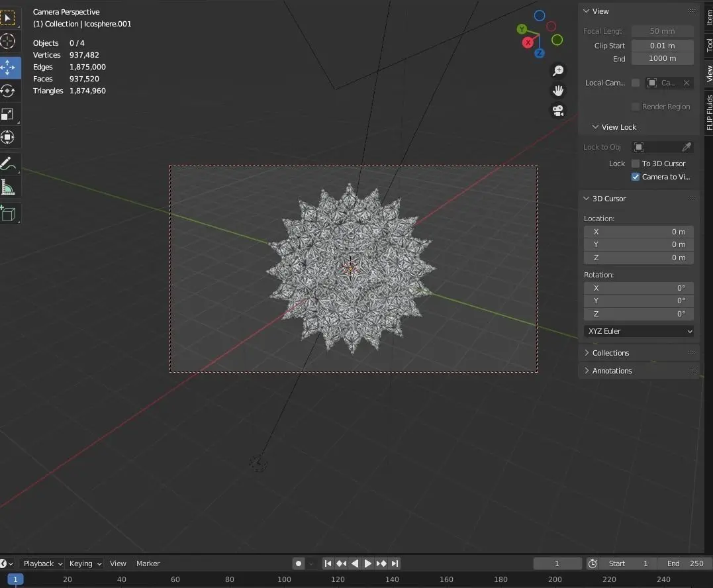713x588 pixels.
Task: Select the Transform tool
Action: tap(8, 137)
